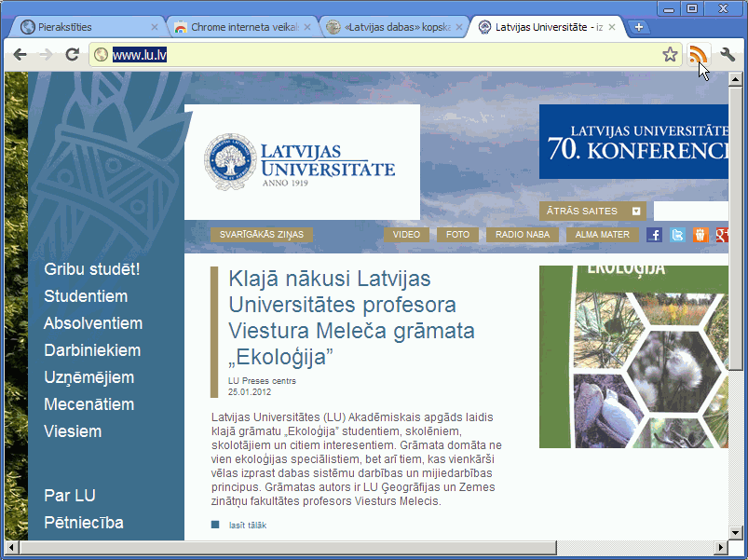Open the Google Plus social icon
Screen dimensions: 748x560
[722, 235]
